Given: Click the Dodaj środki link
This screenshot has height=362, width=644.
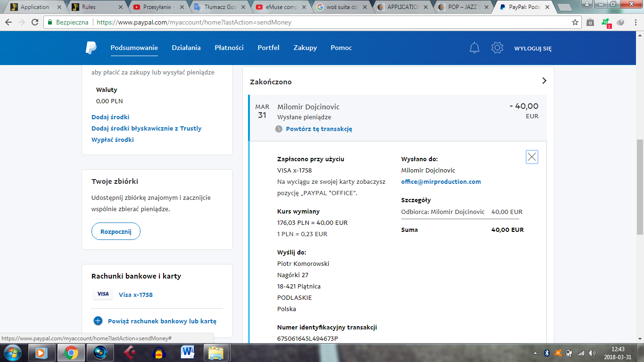Looking at the screenshot, I should pos(110,117).
